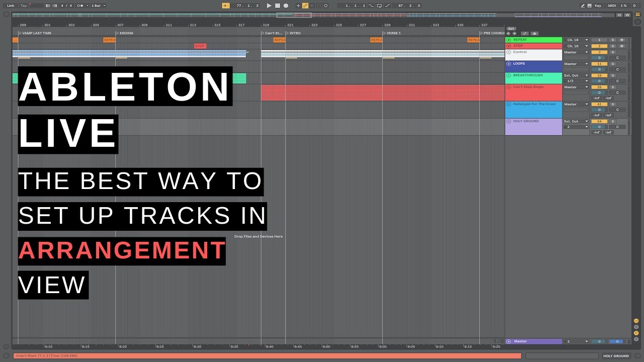Toggle the arrangement Loop switch
This screenshot has height=362, width=644.
[x=379, y=6]
